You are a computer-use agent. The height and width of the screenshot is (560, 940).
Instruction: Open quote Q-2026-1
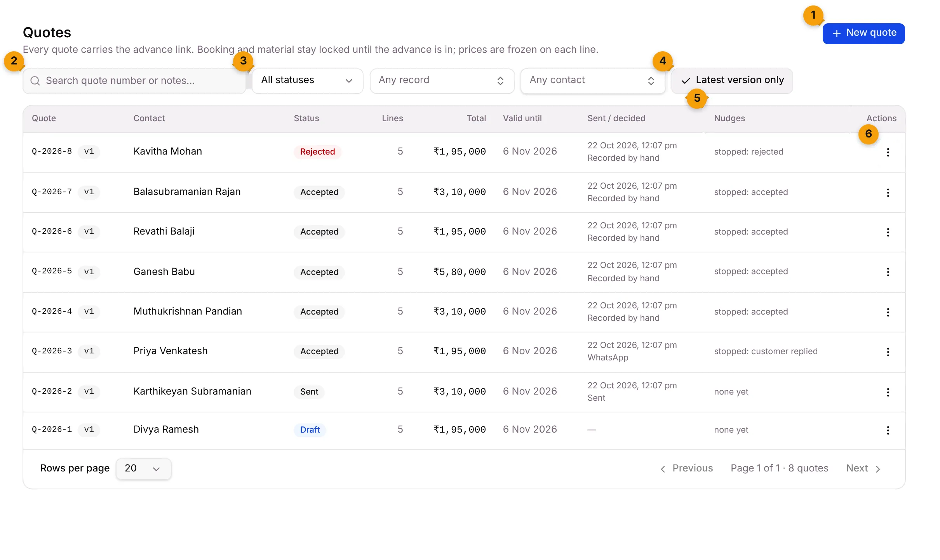coord(52,430)
